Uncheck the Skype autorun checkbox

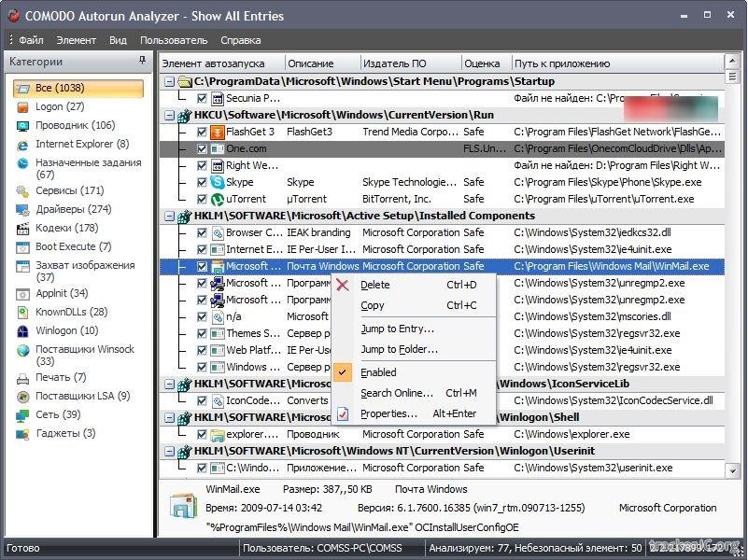[x=202, y=182]
